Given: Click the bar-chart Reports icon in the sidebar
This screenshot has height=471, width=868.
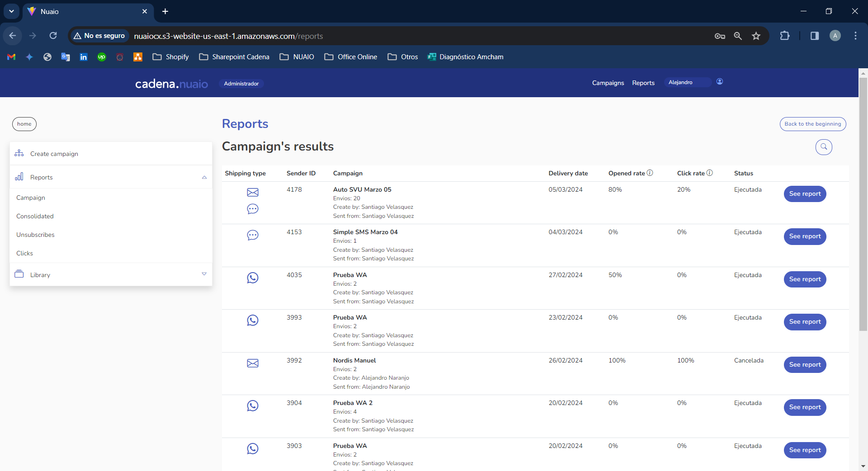Looking at the screenshot, I should point(19,177).
